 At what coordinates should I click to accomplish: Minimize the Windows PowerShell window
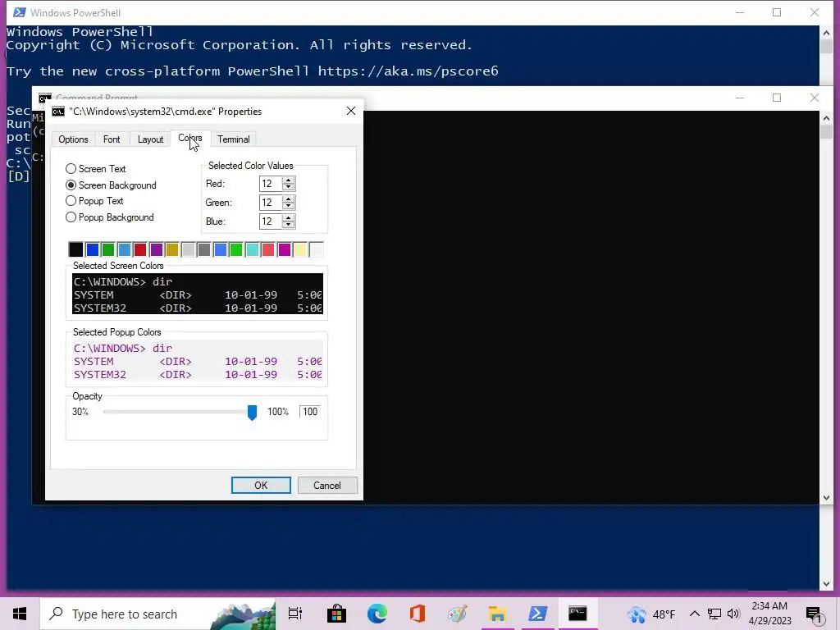tap(740, 12)
